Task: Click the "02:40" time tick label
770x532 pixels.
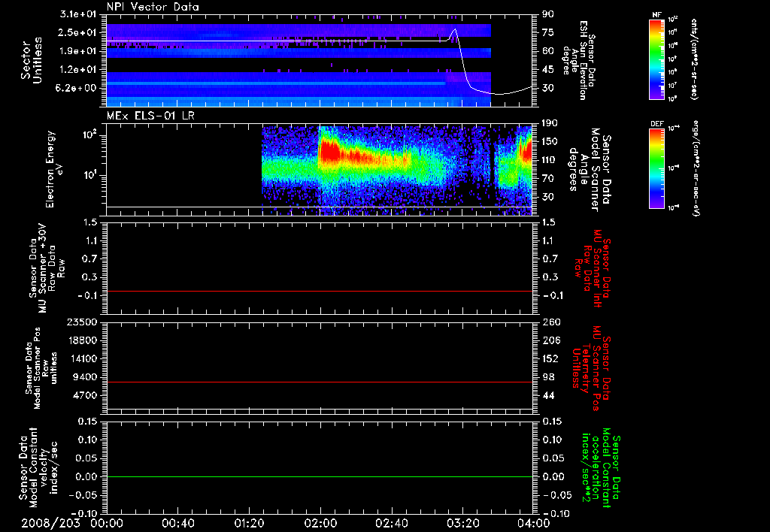Action: (x=391, y=523)
